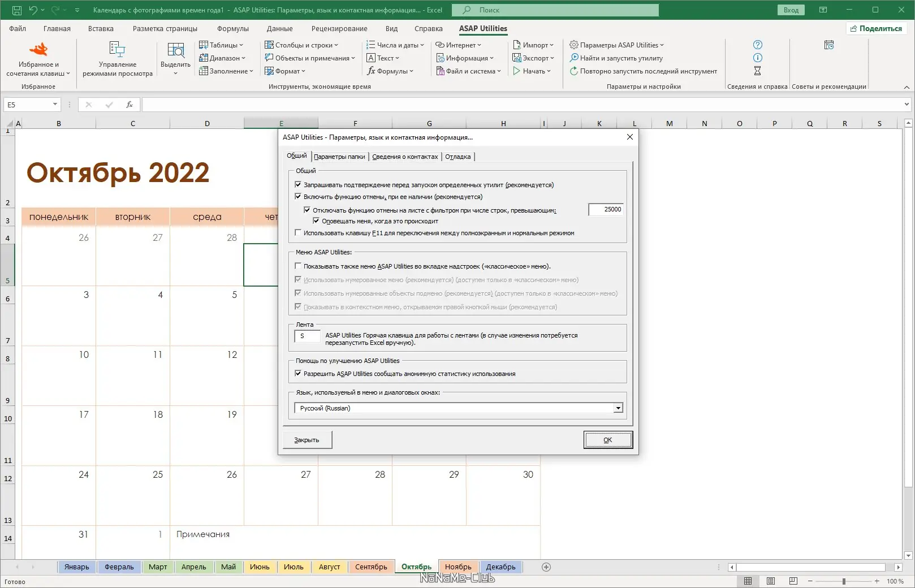Click the hourglass icon in Сведения и справка
The width and height of the screenshot is (915, 588).
point(758,71)
